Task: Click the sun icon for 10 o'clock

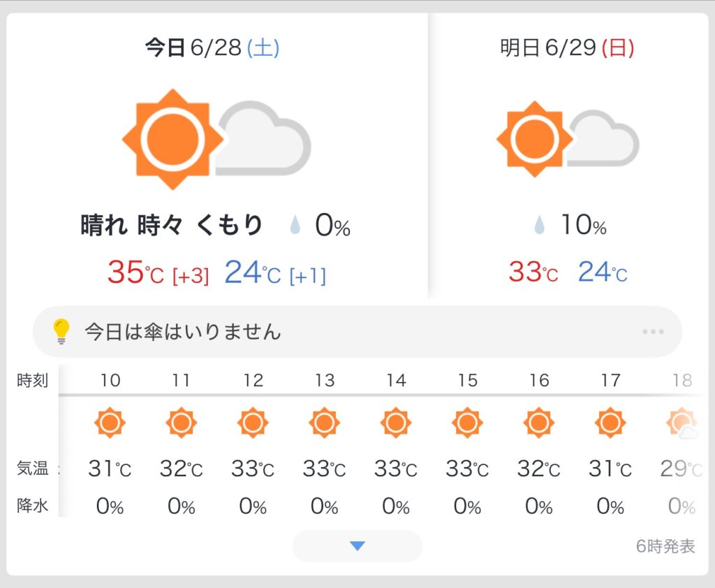Action: (110, 422)
